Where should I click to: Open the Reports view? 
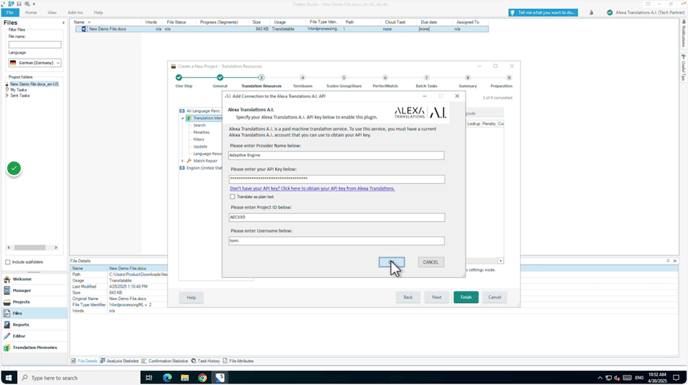click(34, 325)
